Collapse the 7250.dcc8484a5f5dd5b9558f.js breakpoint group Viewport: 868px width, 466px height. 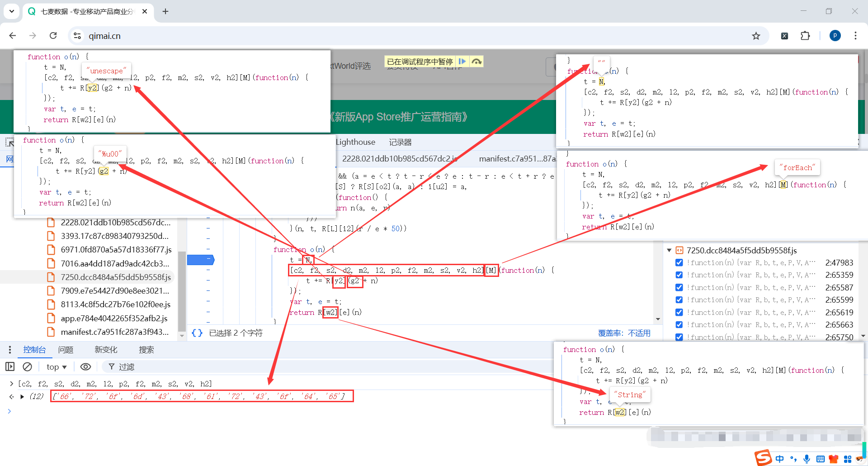[x=669, y=250]
